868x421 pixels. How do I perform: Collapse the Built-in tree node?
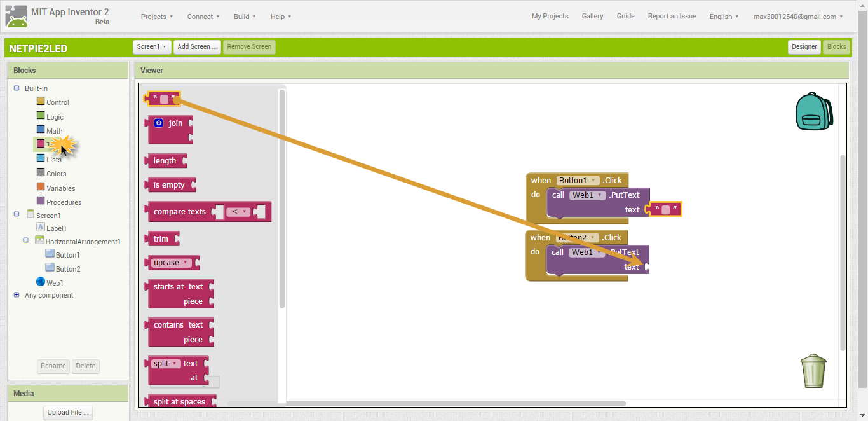pyautogui.click(x=17, y=88)
